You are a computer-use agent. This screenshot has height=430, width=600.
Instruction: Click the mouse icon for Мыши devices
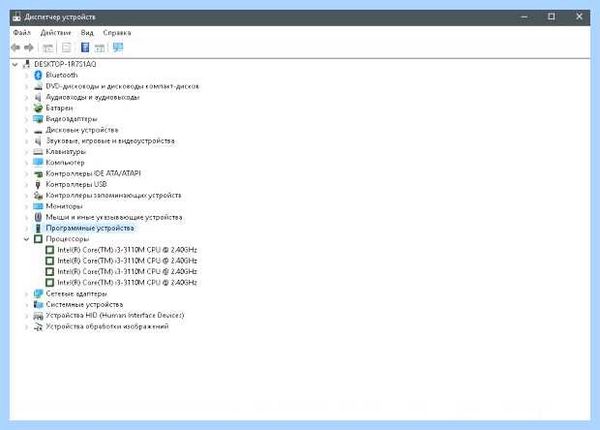[x=38, y=217]
